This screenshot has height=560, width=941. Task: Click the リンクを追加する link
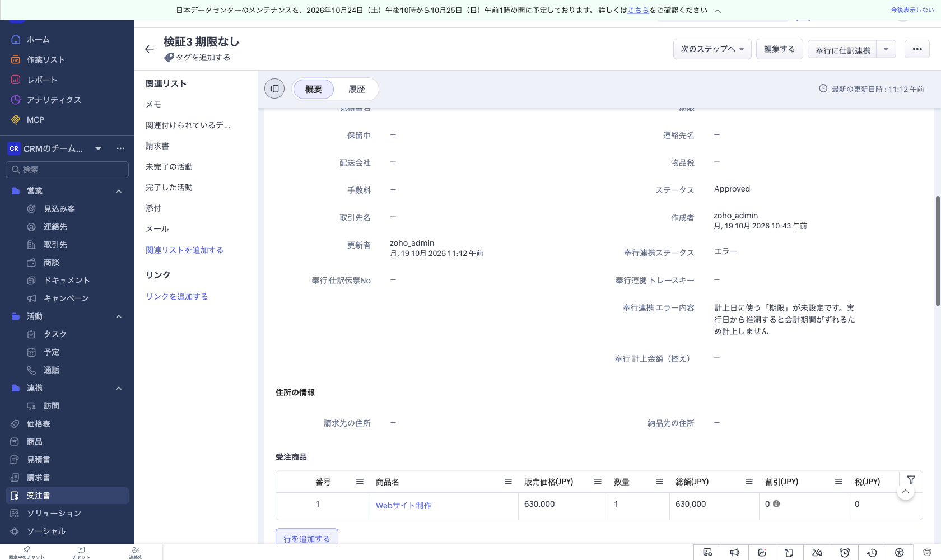coord(177,297)
